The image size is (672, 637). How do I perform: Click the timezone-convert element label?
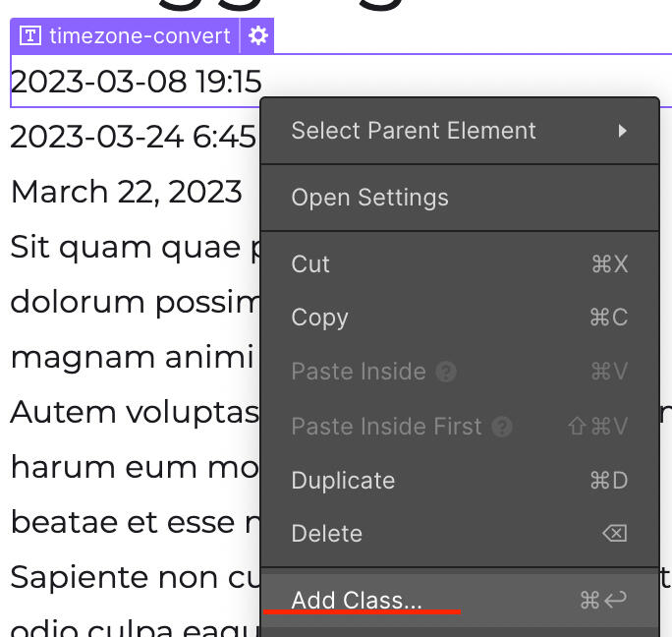tap(139, 36)
